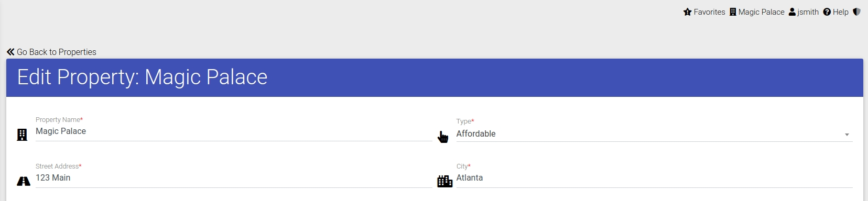Image resolution: width=868 pixels, height=201 pixels.
Task: Open the Magic Palace property menu text
Action: pos(761,12)
